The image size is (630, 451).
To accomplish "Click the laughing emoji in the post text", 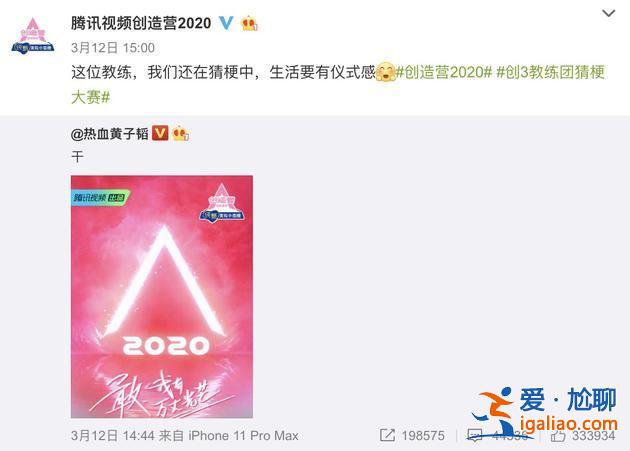I will [385, 72].
